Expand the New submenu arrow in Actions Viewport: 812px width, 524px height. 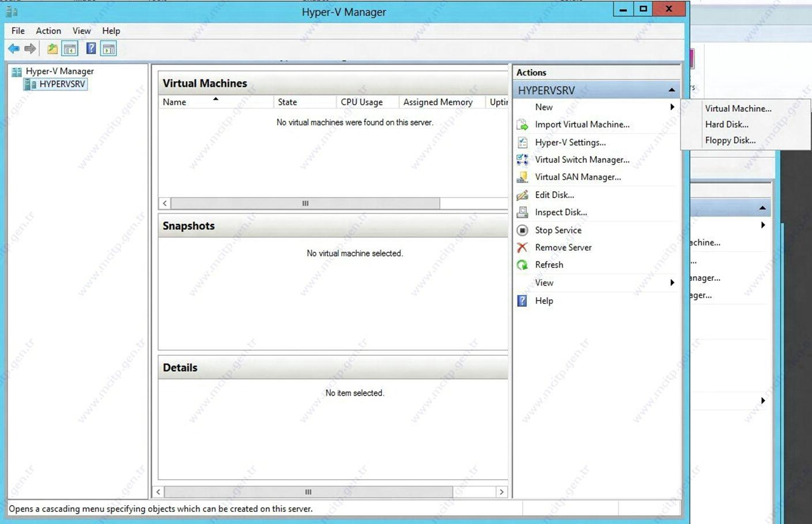[x=672, y=107]
